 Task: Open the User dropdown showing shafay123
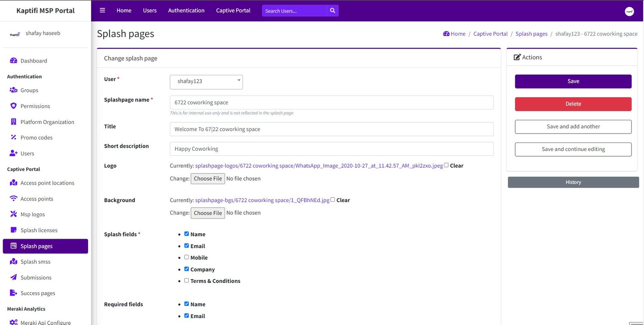tap(206, 82)
